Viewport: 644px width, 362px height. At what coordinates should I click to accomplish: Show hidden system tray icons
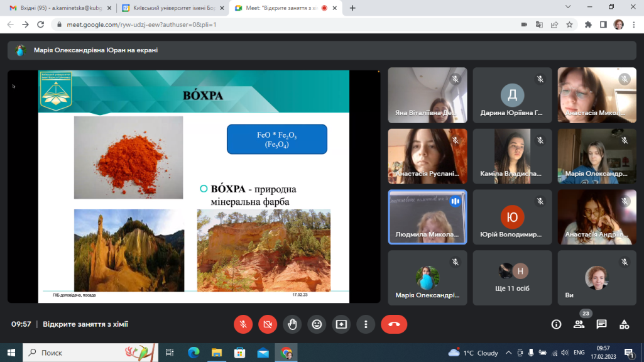pos(508,353)
